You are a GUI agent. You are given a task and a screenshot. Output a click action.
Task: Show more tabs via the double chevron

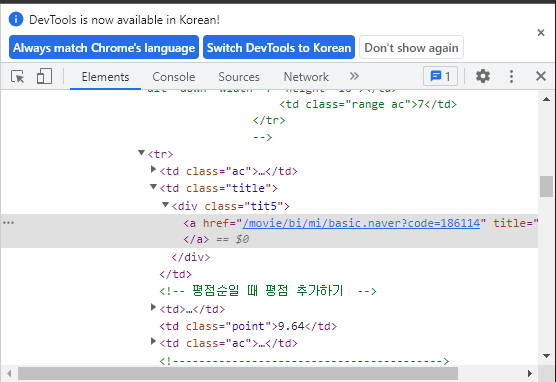[354, 76]
